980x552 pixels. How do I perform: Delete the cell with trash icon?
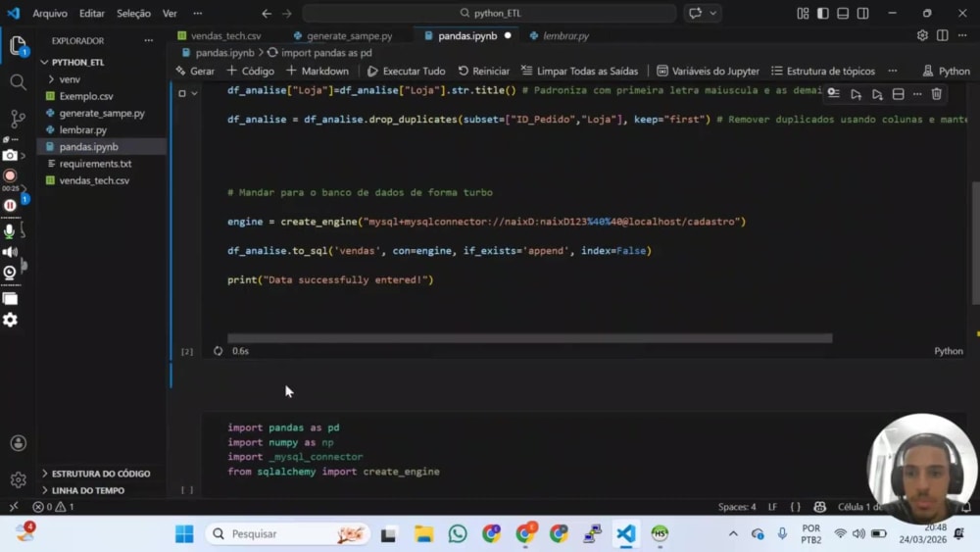coord(936,94)
